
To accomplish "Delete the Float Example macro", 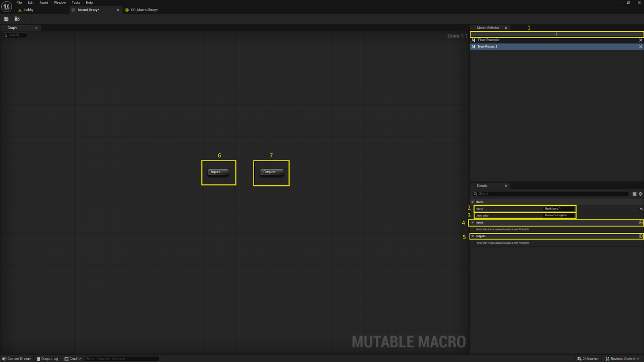I will coord(641,40).
